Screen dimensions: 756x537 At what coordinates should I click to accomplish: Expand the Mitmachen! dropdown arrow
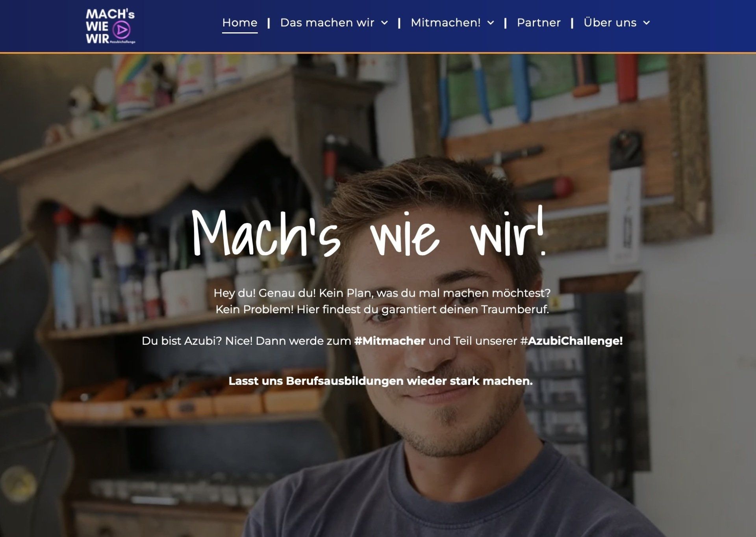click(x=491, y=23)
